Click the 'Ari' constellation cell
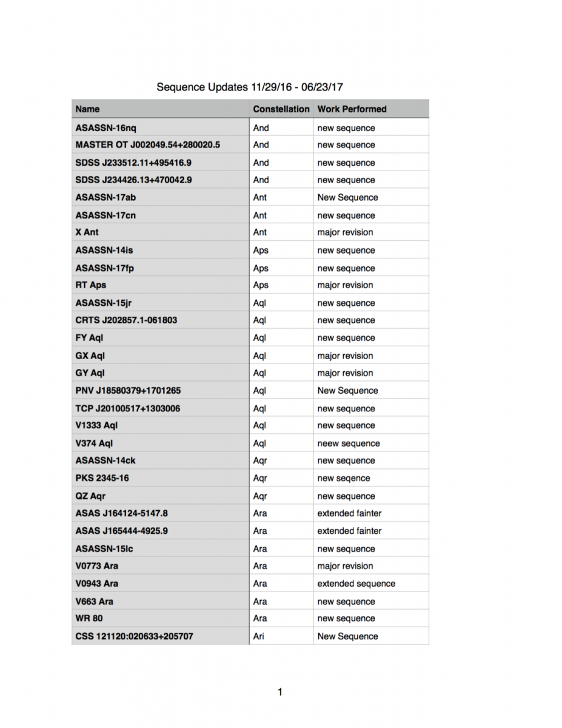 tap(259, 636)
